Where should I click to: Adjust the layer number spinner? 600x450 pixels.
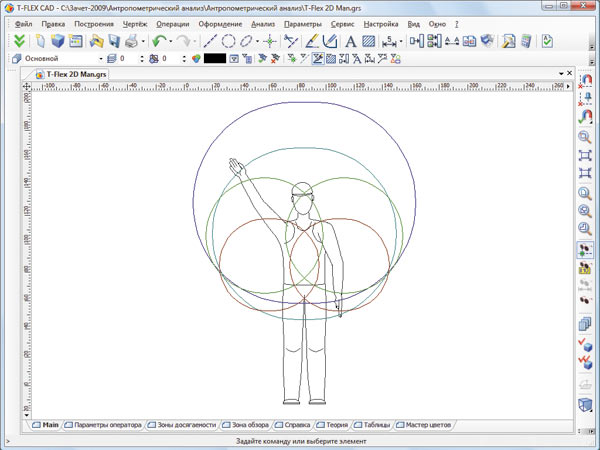tap(142, 59)
